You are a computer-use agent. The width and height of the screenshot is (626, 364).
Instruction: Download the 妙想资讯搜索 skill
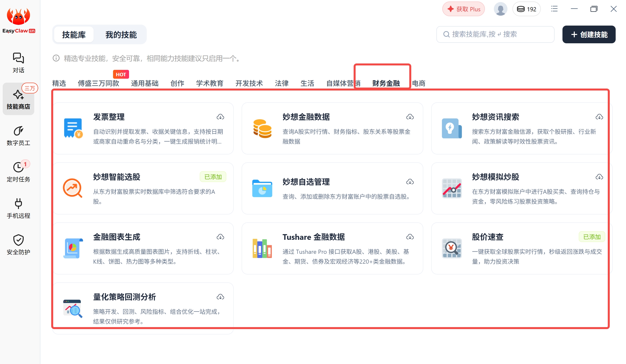coord(599,117)
